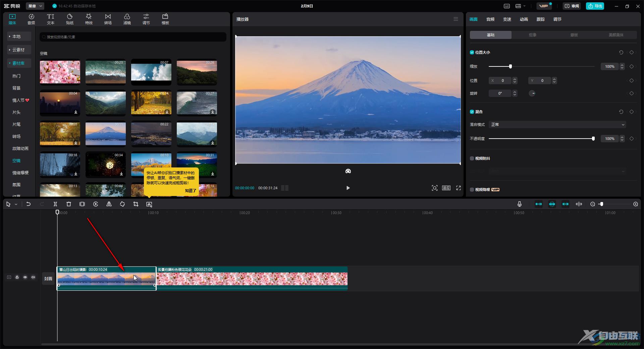Switch to the 动画 animation tab
Screen dimensions: 644x349
(524, 19)
